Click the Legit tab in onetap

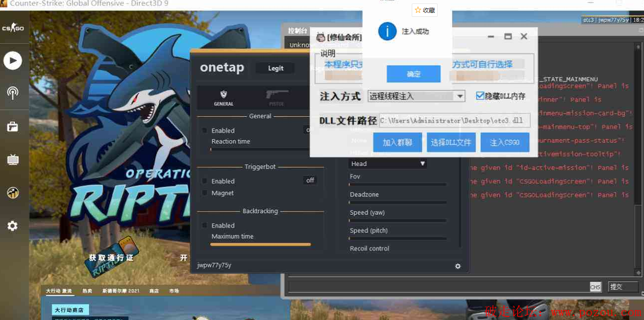pyautogui.click(x=276, y=69)
